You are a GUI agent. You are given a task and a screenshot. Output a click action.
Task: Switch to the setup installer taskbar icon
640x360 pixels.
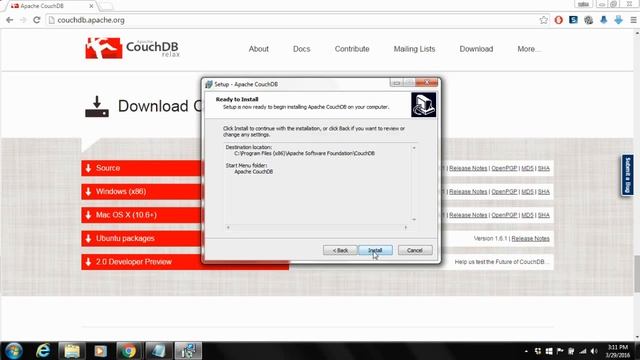pyautogui.click(x=188, y=351)
